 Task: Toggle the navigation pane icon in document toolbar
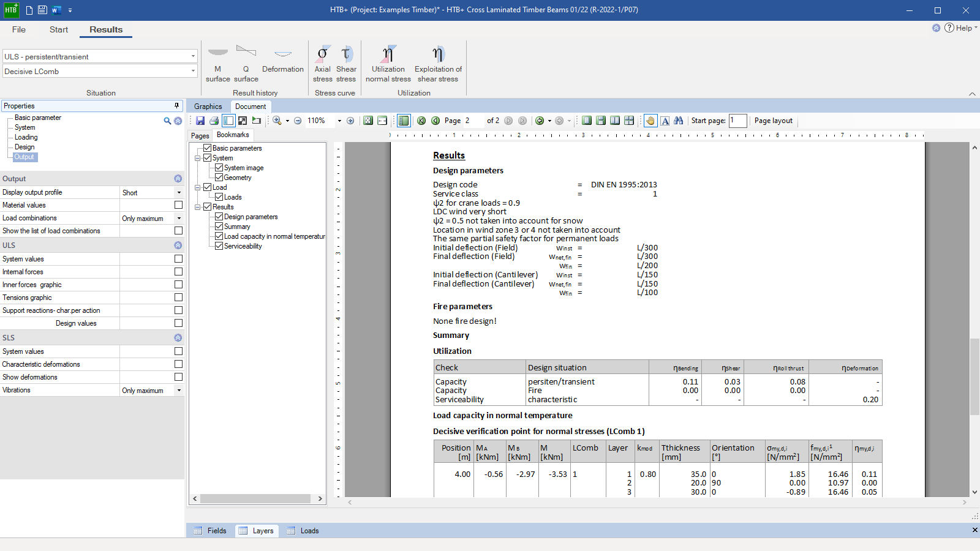pyautogui.click(x=228, y=121)
